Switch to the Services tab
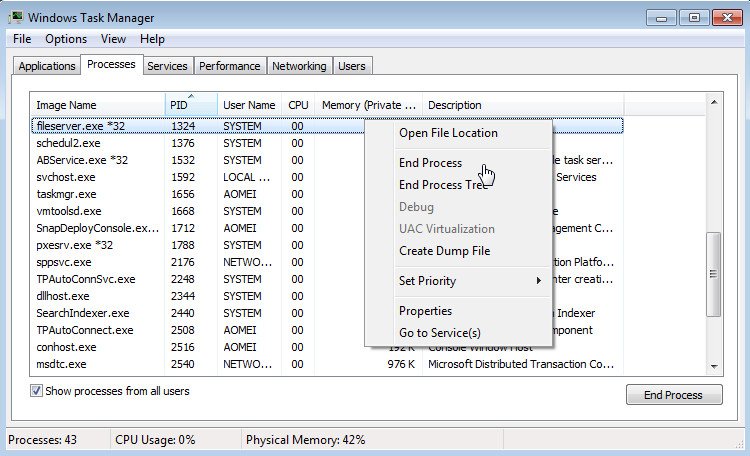750x456 pixels. click(167, 66)
